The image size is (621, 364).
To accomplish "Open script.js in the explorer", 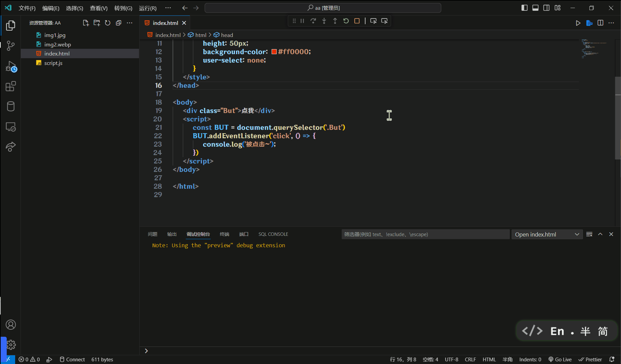I will (x=80, y=63).
